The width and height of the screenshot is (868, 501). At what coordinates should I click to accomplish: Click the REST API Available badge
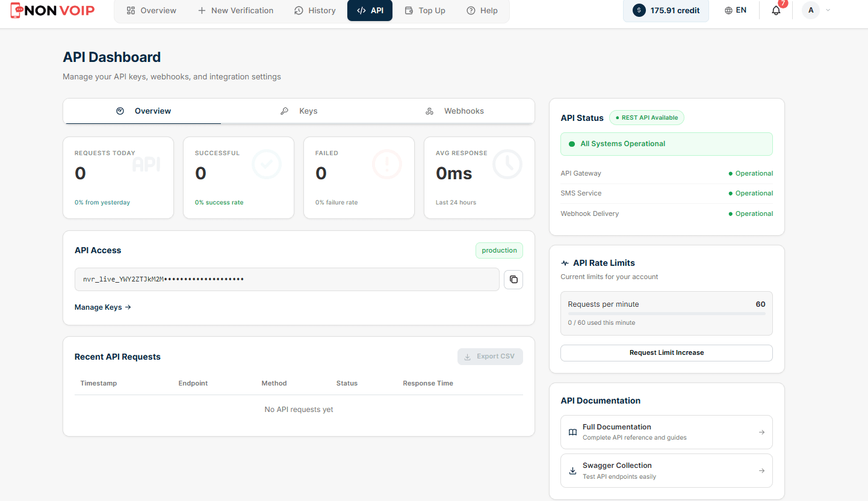646,118
